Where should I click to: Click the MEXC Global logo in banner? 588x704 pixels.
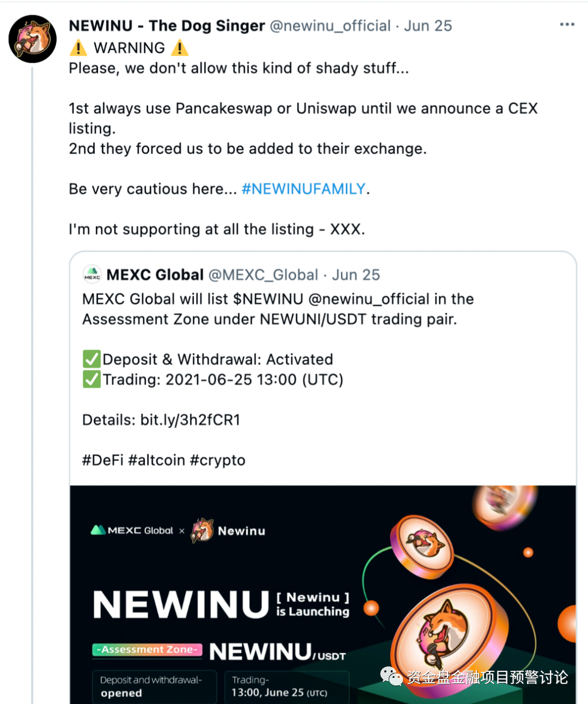click(132, 530)
